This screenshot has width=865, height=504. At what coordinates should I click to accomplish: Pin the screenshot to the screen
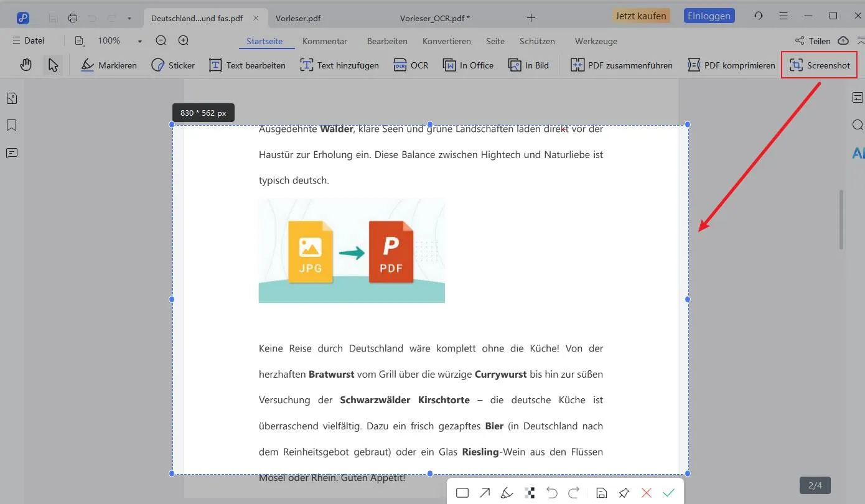624,493
